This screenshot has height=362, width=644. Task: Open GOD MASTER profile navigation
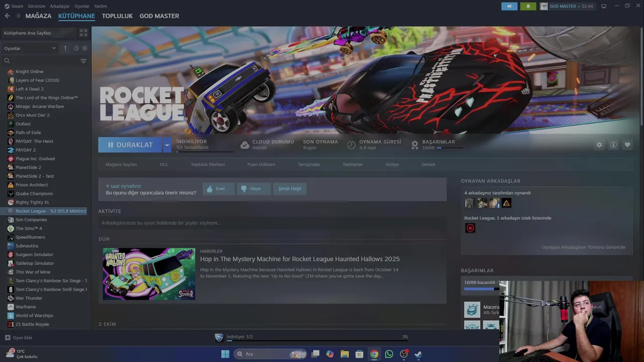(x=159, y=16)
